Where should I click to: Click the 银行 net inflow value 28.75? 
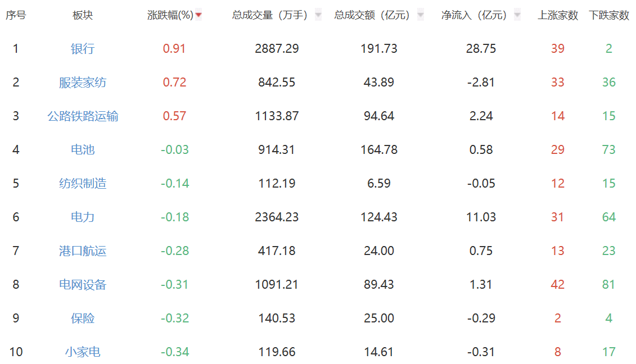pyautogui.click(x=481, y=49)
